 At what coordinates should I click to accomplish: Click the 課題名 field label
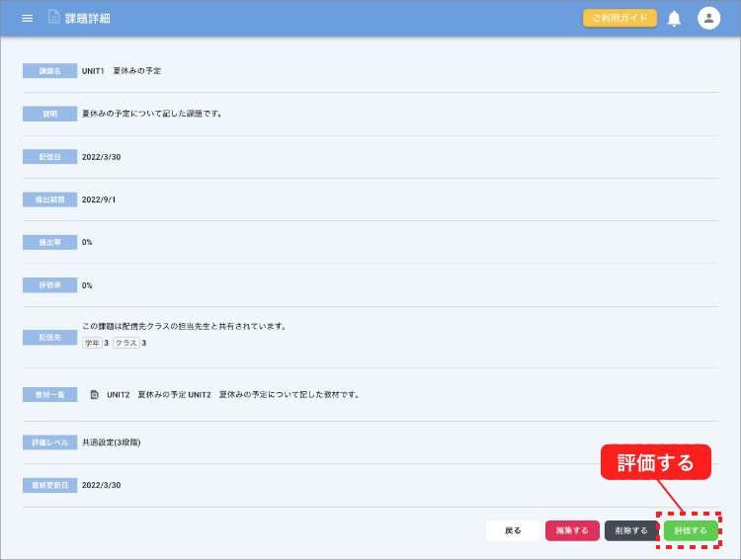tap(49, 71)
